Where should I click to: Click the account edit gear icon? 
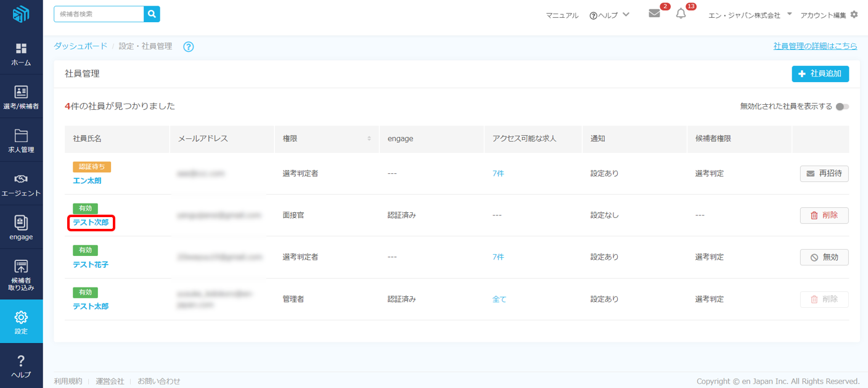[x=854, y=14]
